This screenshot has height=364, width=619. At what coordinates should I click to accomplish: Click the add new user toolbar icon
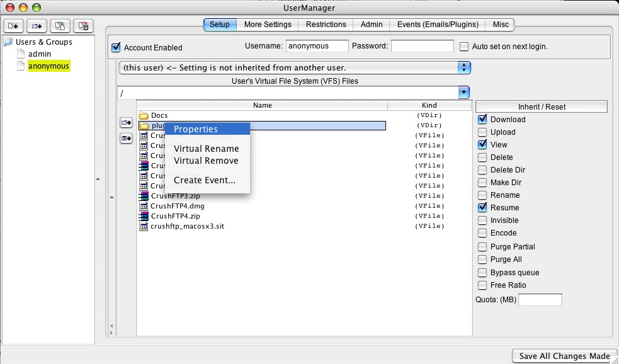point(14,26)
